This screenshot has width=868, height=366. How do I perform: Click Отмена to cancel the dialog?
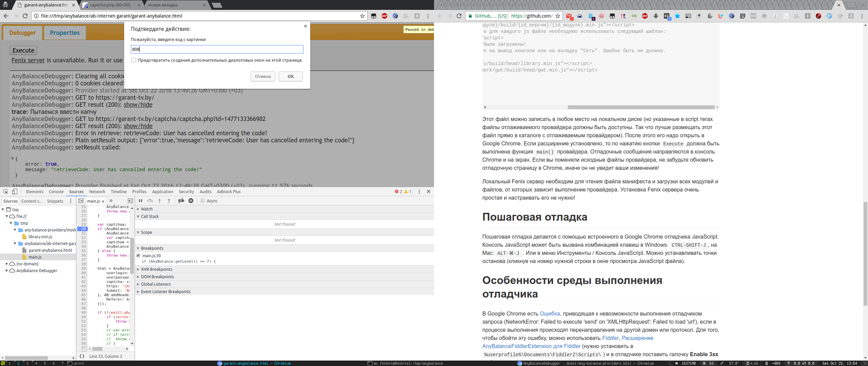click(x=263, y=76)
